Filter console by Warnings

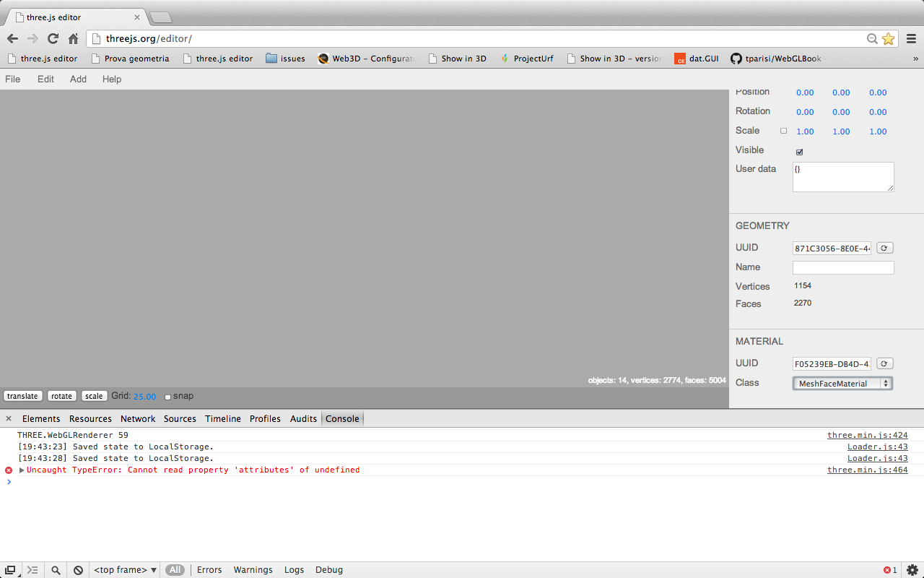click(253, 570)
